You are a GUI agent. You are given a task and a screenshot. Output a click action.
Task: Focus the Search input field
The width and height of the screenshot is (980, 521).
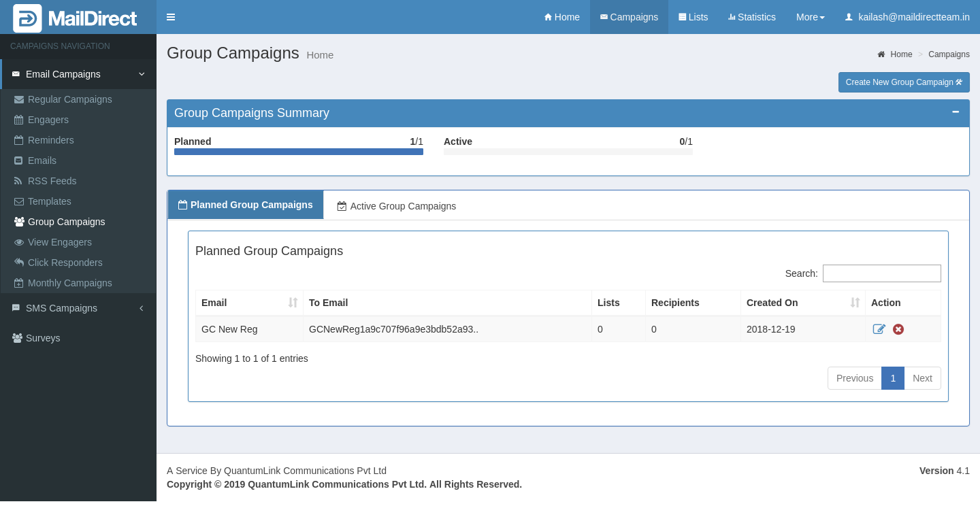pyautogui.click(x=881, y=273)
